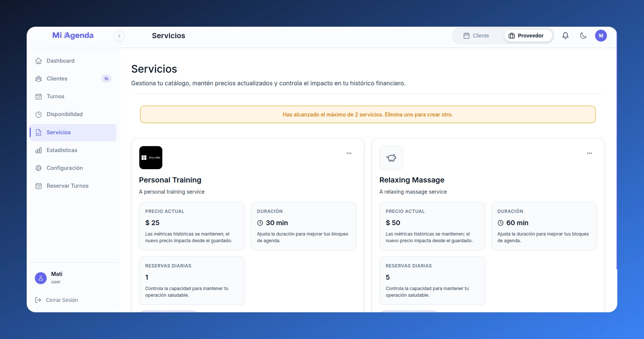
Task: Open notifications bell icon
Action: (565, 36)
